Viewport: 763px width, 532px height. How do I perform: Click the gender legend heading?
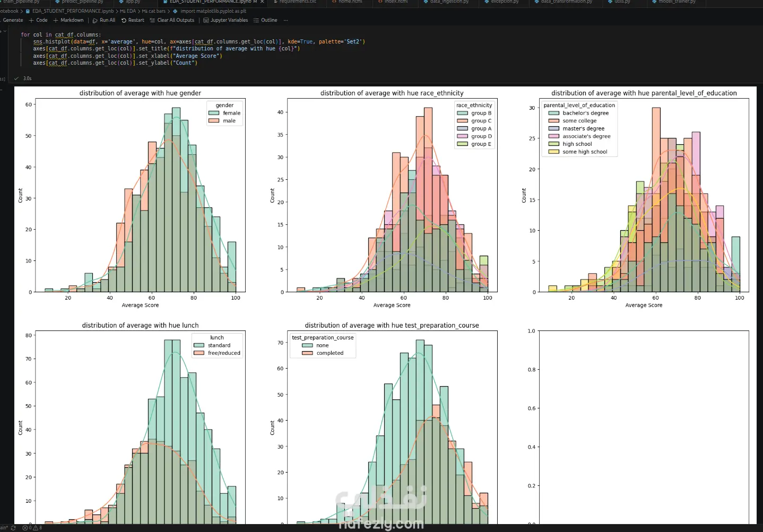pos(224,105)
